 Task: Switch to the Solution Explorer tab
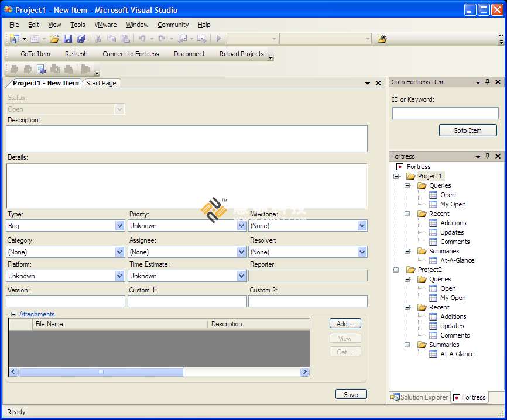[x=420, y=397]
